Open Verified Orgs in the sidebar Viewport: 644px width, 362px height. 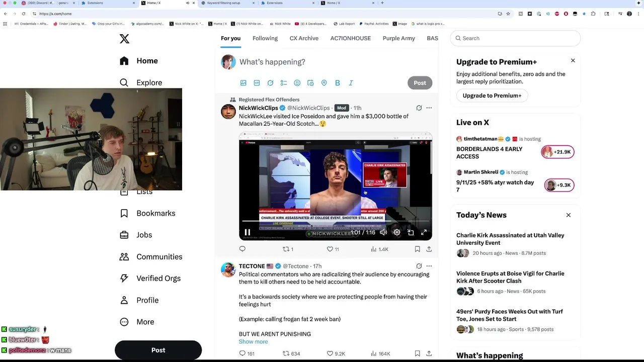[150, 278]
